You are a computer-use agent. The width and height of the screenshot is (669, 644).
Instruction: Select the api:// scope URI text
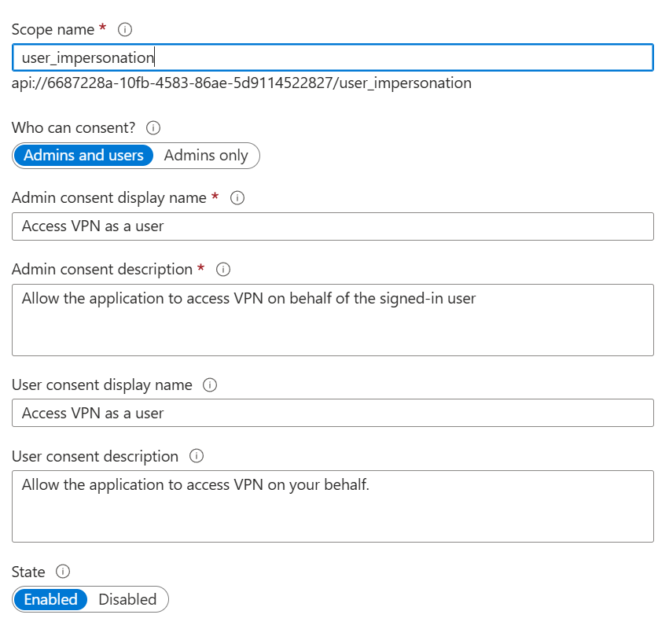coord(241,83)
